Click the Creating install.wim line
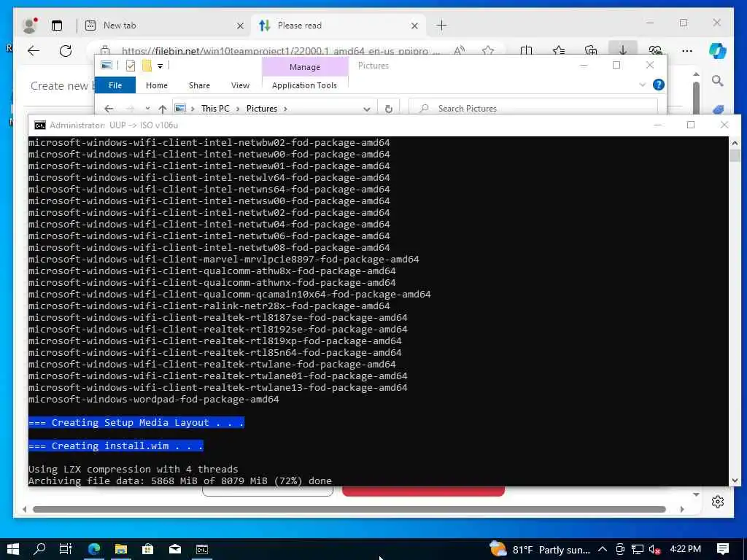The height and width of the screenshot is (560, 747). (x=116, y=446)
